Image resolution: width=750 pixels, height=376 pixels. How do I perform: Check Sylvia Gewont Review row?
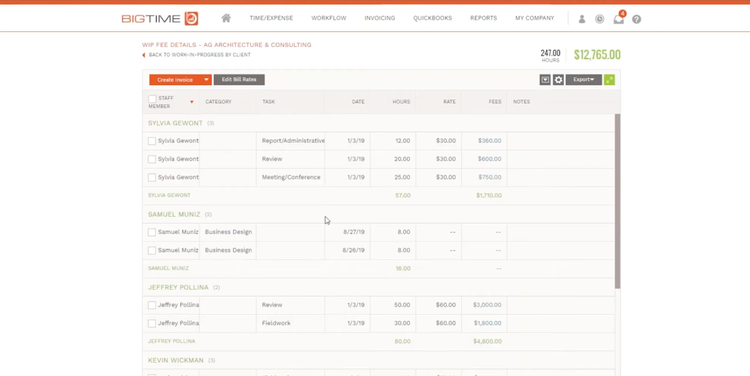point(152,159)
